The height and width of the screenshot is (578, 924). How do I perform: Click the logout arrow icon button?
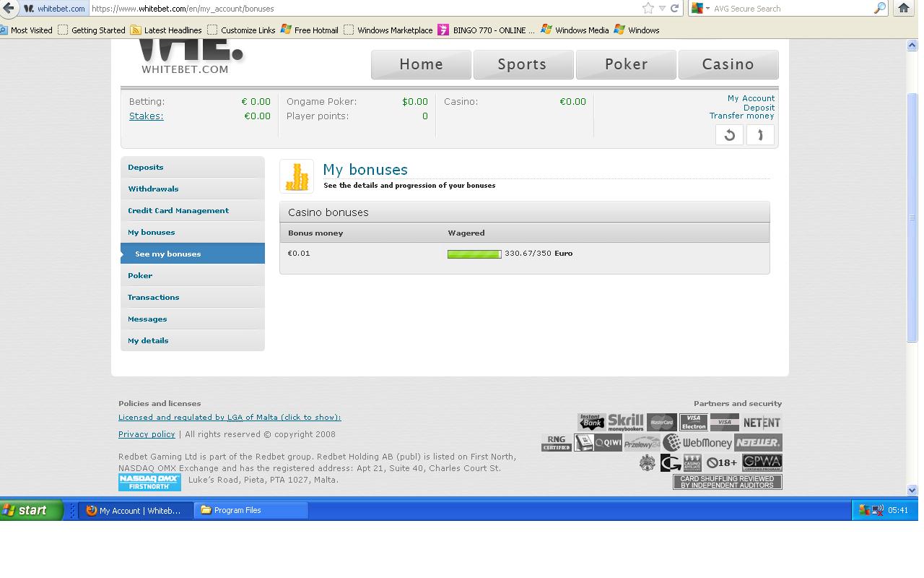pyautogui.click(x=760, y=135)
